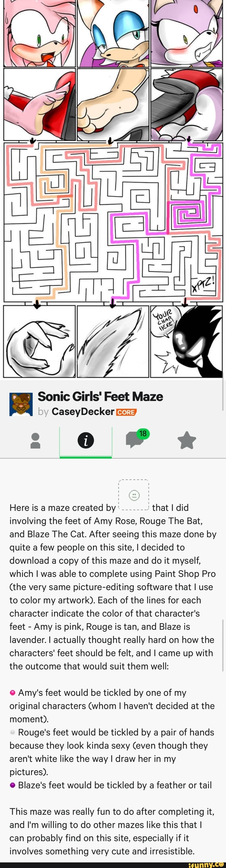Open the comments speech bubble icon
Viewport: 226px width, 868px height.
point(135,440)
